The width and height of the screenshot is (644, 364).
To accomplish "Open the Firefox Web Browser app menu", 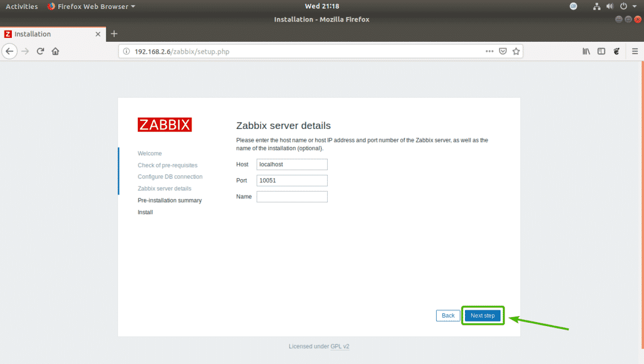I will coord(91,7).
